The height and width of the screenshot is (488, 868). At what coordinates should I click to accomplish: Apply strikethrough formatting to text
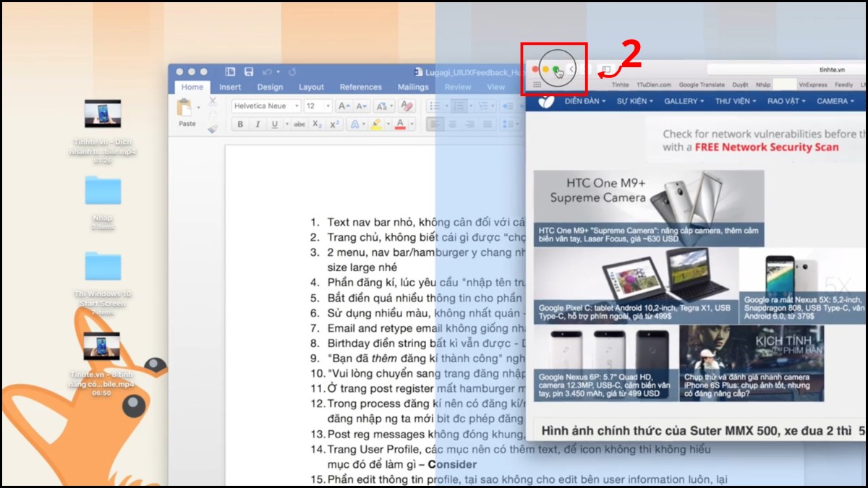[298, 124]
